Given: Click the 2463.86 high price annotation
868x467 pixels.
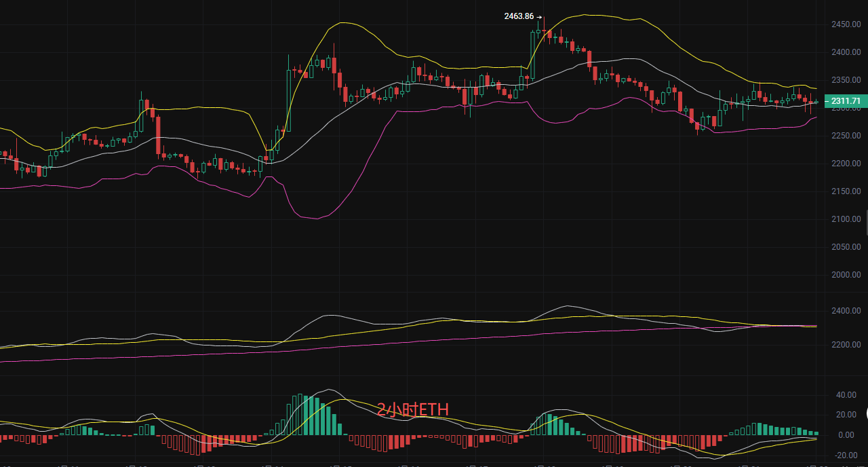Looking at the screenshot, I should pyautogui.click(x=519, y=16).
